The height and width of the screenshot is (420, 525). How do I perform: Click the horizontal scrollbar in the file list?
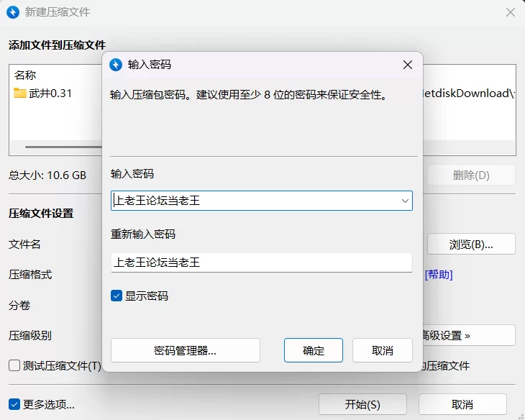63,147
